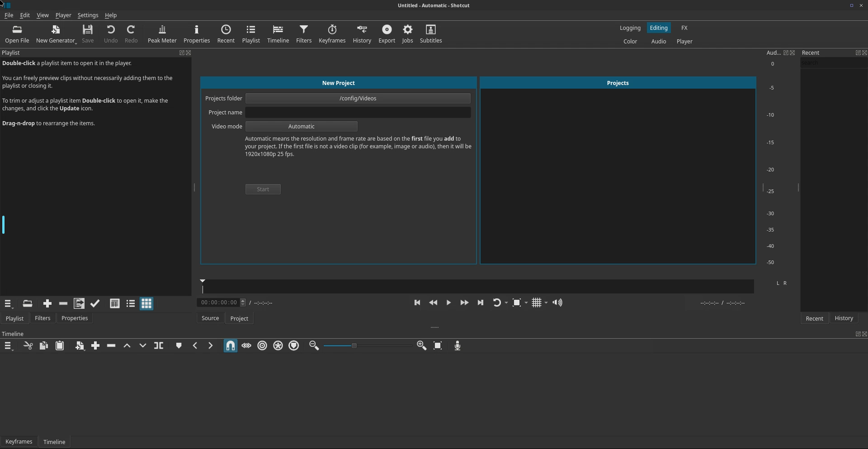
Task: Click the timeline Cut scissors icon
Action: (28, 346)
